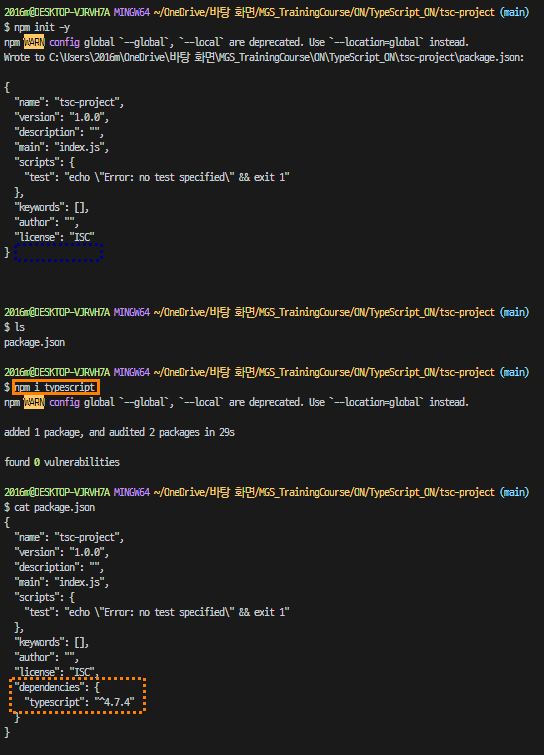Select "author": "" in the cat output

pyautogui.click(x=46, y=657)
